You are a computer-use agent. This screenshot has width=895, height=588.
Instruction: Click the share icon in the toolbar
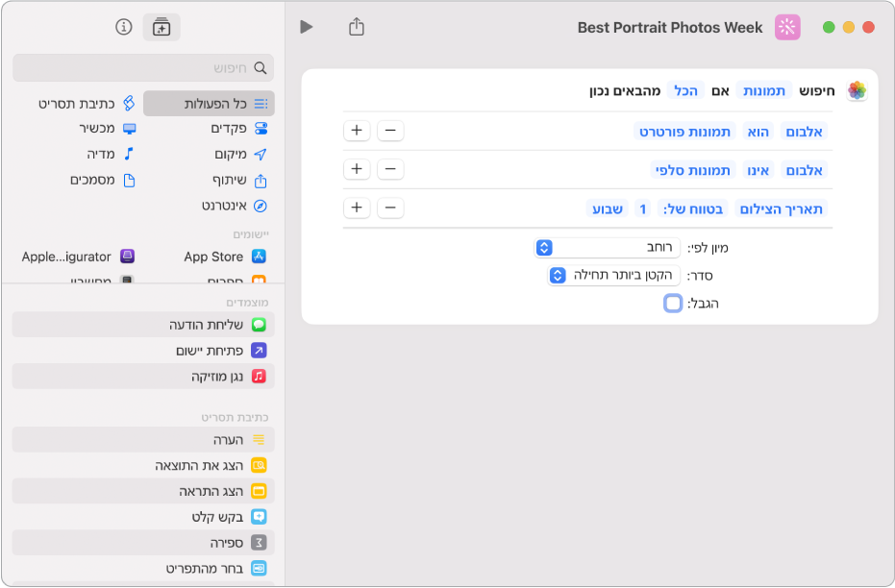pos(357,27)
